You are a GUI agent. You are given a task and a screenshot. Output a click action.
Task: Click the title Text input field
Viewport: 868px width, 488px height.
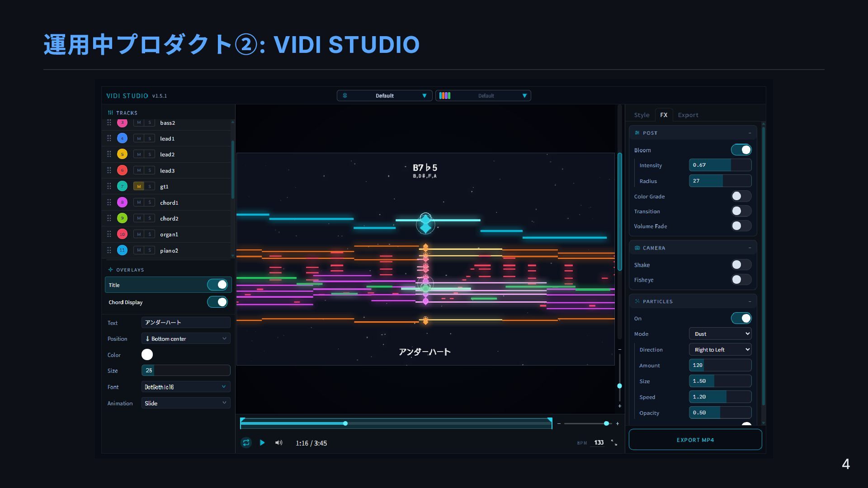click(x=186, y=322)
